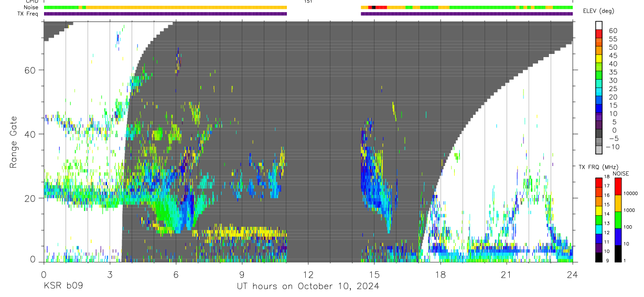Click the blue NOISE swatch between 10 and 100
Image resolution: width=644 pixels, height=297 pixels.
(618, 237)
